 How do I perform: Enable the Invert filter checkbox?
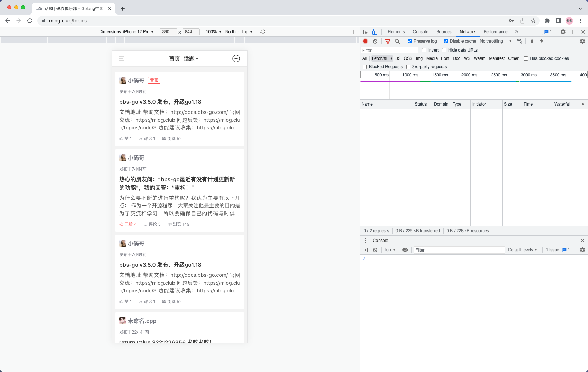coord(424,50)
